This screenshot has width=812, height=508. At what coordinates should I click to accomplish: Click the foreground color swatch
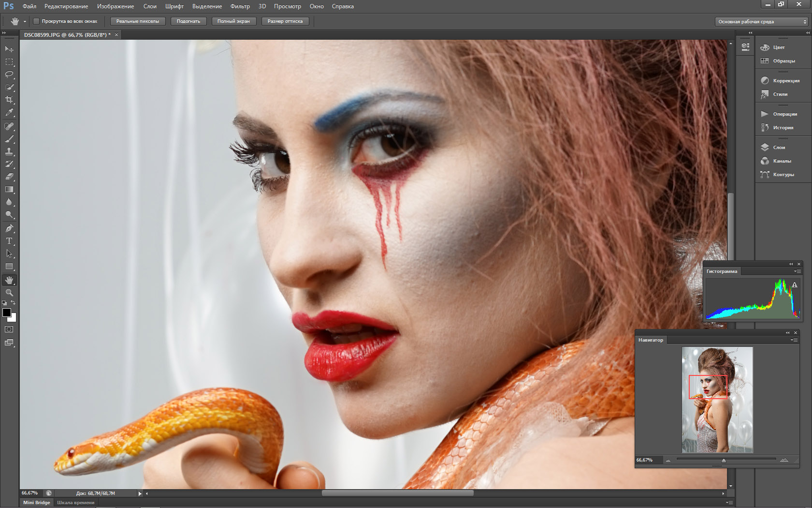pos(7,313)
